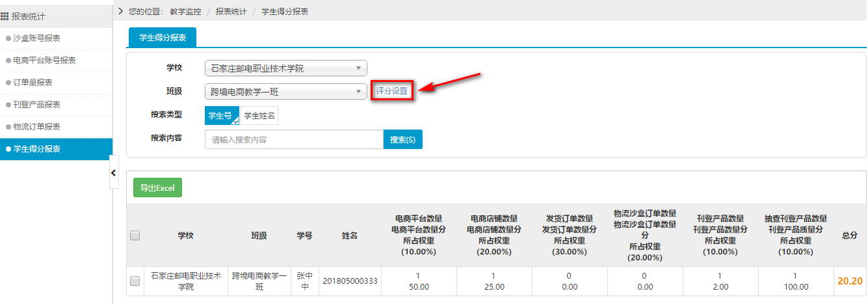Open 刊登产品报表 from the sidebar
Viewport: 868px width, 304px height.
coord(37,105)
